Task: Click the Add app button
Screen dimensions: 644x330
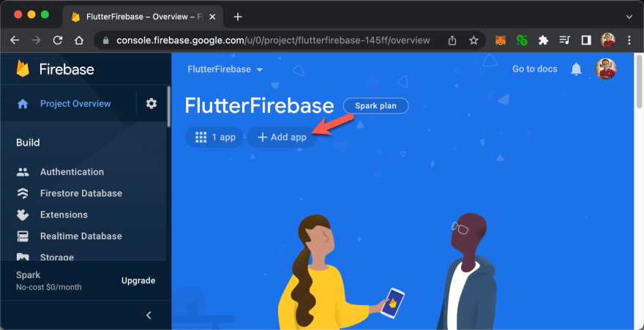Action: pyautogui.click(x=282, y=137)
